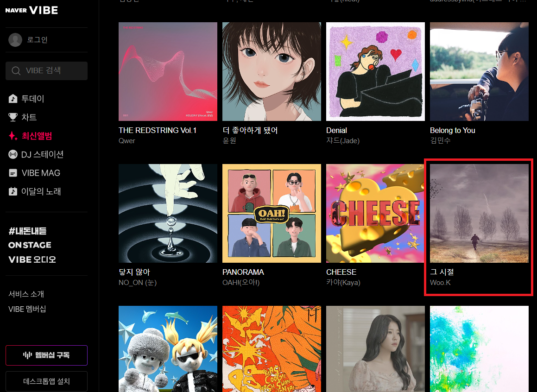Open the album cover with two cartoon figures
Viewport: 537px width, 392px height.
point(168,349)
